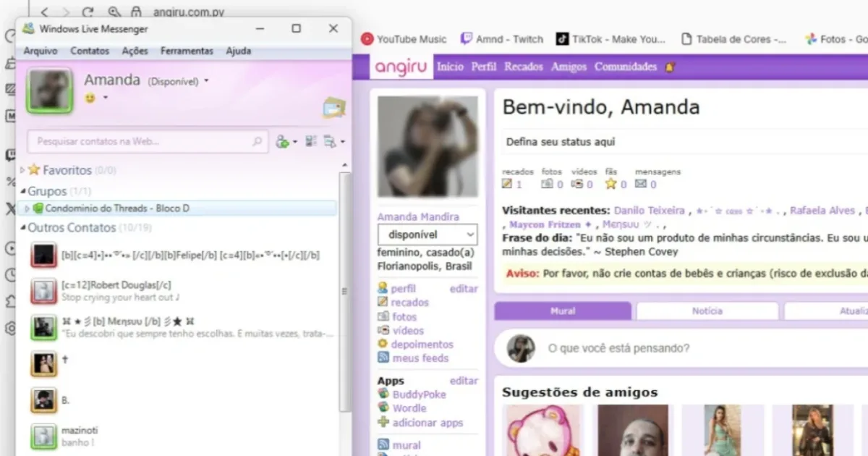Open Perfil in the angiru top bar
Image resolution: width=868 pixels, height=456 pixels.
point(484,67)
